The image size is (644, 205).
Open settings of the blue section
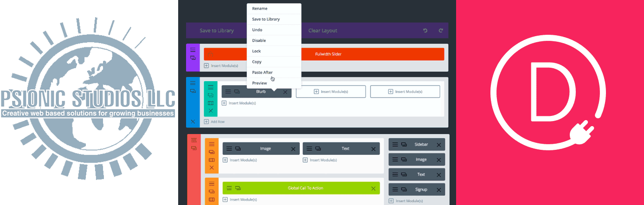pos(193,83)
